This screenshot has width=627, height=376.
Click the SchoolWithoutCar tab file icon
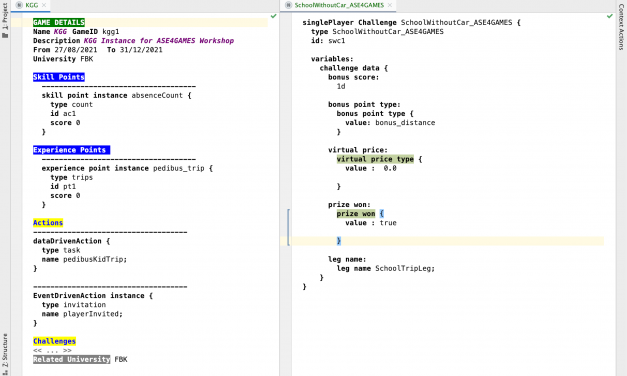tap(288, 5)
